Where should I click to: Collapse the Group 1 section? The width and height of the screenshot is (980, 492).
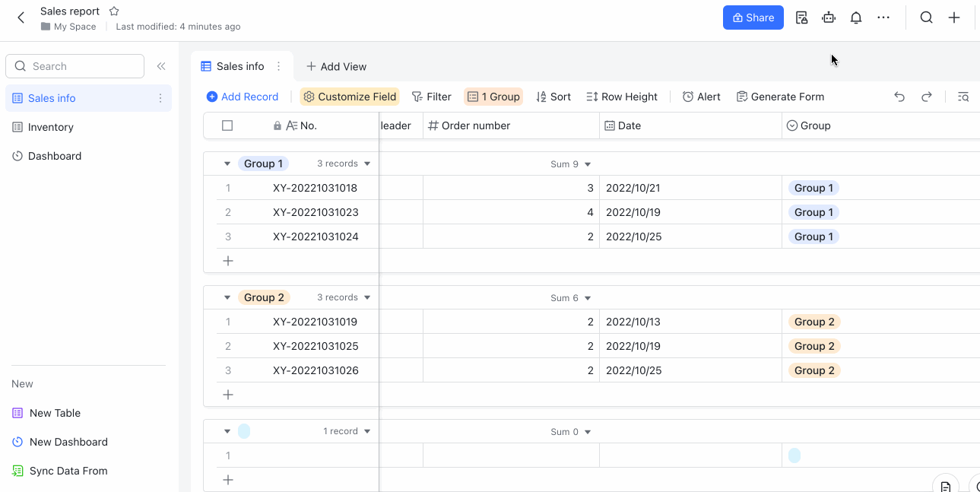227,163
